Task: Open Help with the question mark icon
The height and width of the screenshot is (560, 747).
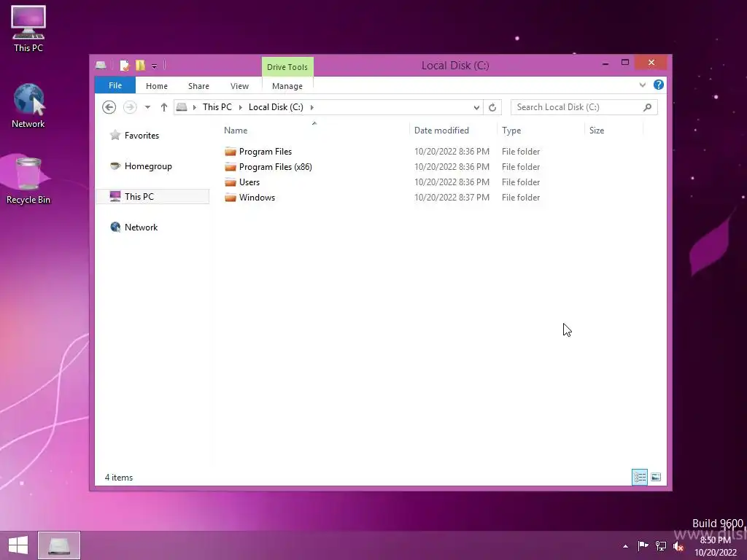Action: pyautogui.click(x=659, y=85)
